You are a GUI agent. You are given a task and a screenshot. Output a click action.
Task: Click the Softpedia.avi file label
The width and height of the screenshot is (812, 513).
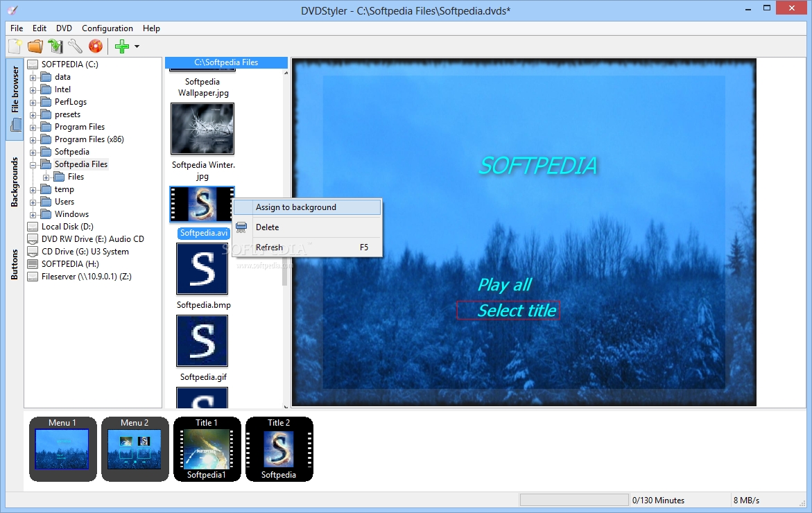click(203, 233)
